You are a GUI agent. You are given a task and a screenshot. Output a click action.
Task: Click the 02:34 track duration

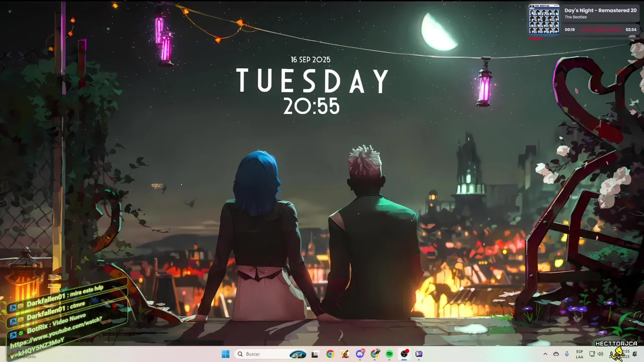631,30
